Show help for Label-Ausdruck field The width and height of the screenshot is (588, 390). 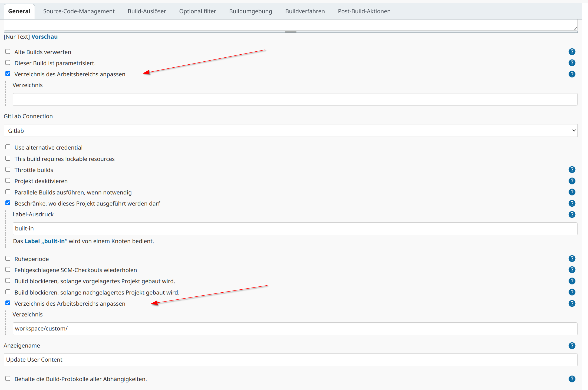pos(572,214)
